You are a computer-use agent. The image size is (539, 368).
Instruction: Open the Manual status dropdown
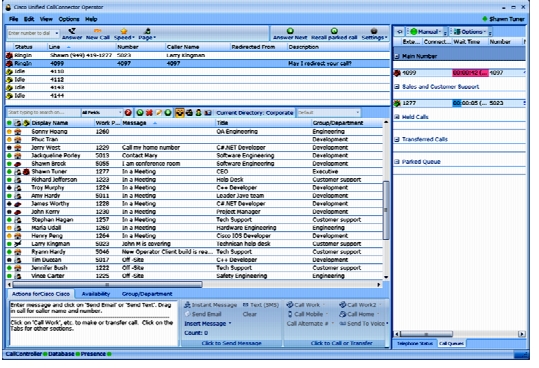[x=426, y=32]
